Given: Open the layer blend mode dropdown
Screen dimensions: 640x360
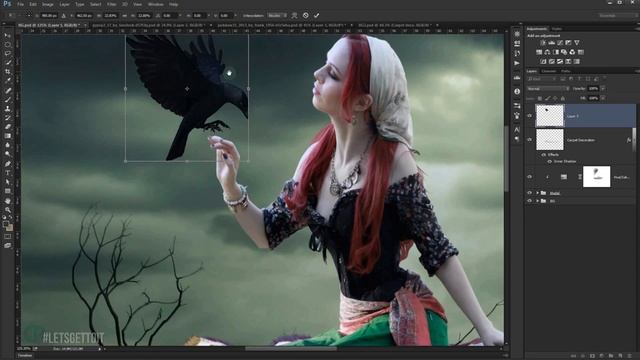Looking at the screenshot, I should point(548,89).
